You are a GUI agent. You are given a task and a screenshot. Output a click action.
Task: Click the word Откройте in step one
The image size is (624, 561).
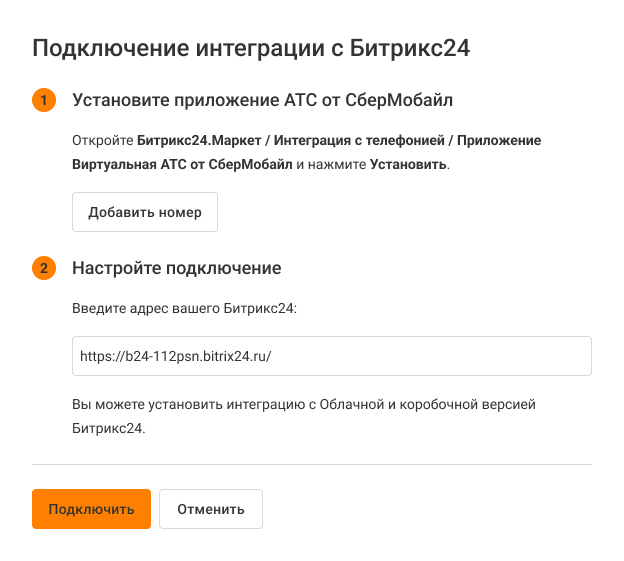102,141
